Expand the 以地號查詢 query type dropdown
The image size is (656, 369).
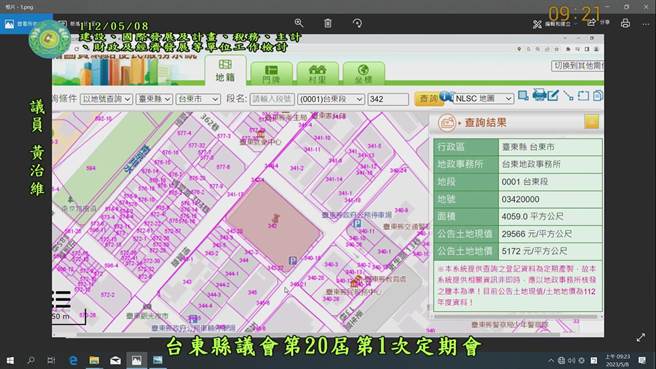coord(106,99)
